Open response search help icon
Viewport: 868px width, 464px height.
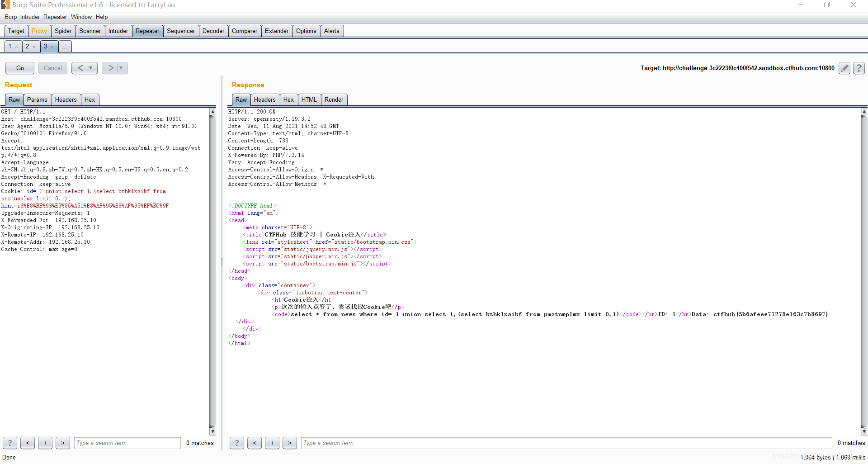pos(237,443)
